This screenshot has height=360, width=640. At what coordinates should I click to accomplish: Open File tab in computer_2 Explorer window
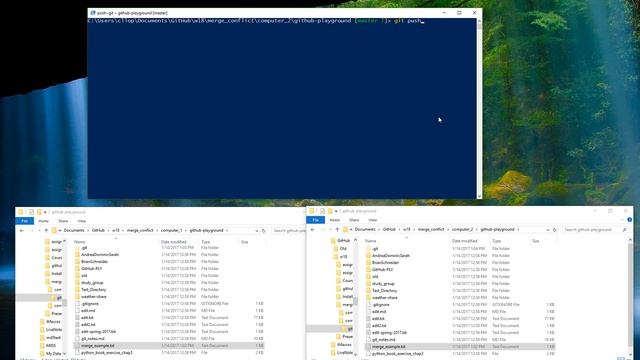coord(316,220)
